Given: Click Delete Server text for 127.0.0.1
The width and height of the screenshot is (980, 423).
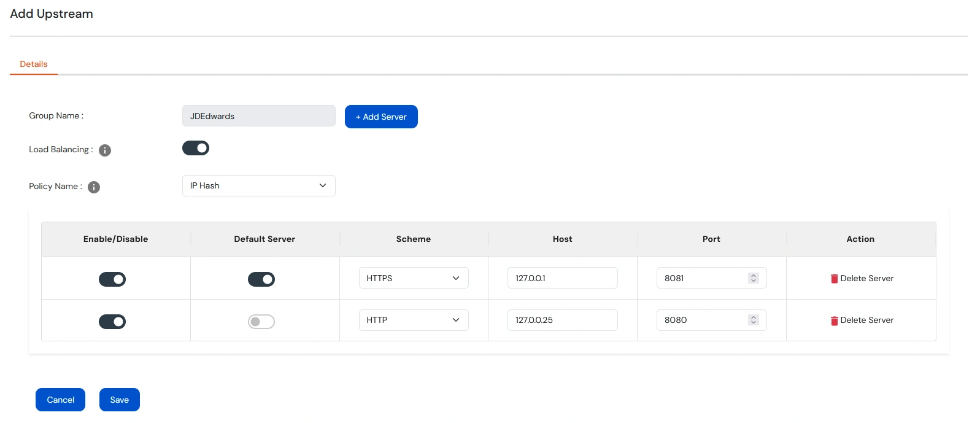Looking at the screenshot, I should 866,278.
